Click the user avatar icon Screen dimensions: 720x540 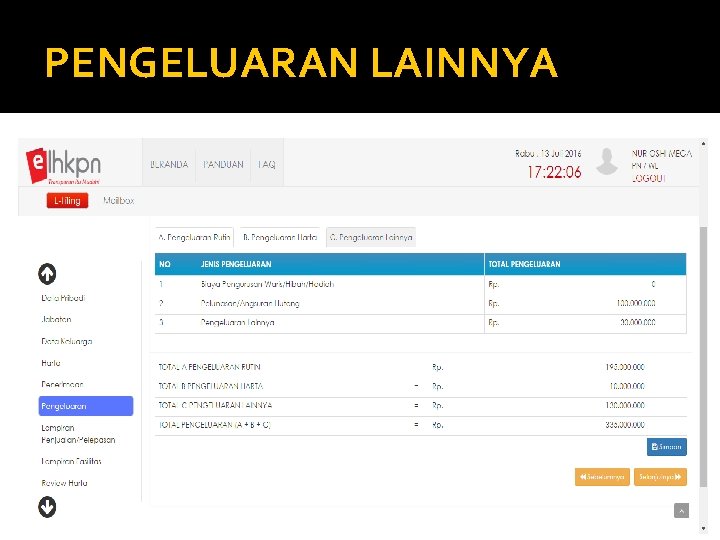click(607, 162)
